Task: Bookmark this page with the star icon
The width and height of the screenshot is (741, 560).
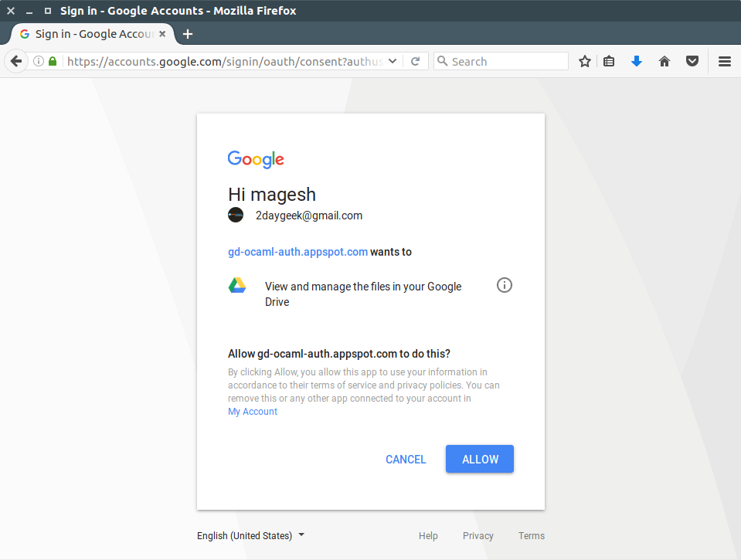Action: pyautogui.click(x=585, y=62)
